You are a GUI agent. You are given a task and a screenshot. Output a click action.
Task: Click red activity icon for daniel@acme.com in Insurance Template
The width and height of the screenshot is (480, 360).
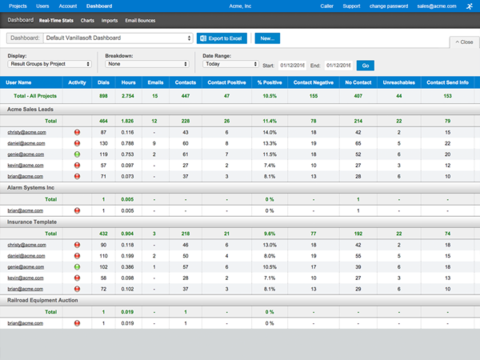[x=77, y=256]
